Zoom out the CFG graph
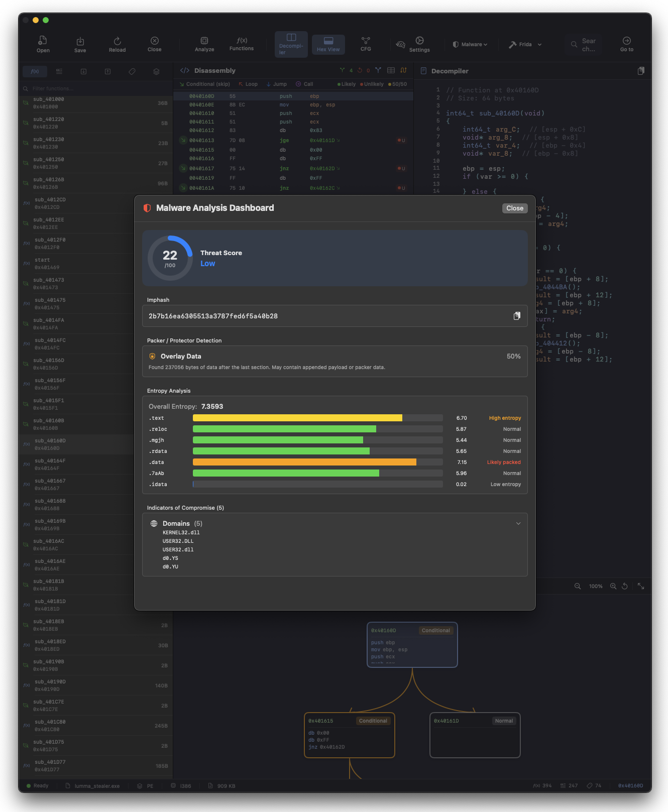Image resolution: width=668 pixels, height=812 pixels. coord(578,586)
